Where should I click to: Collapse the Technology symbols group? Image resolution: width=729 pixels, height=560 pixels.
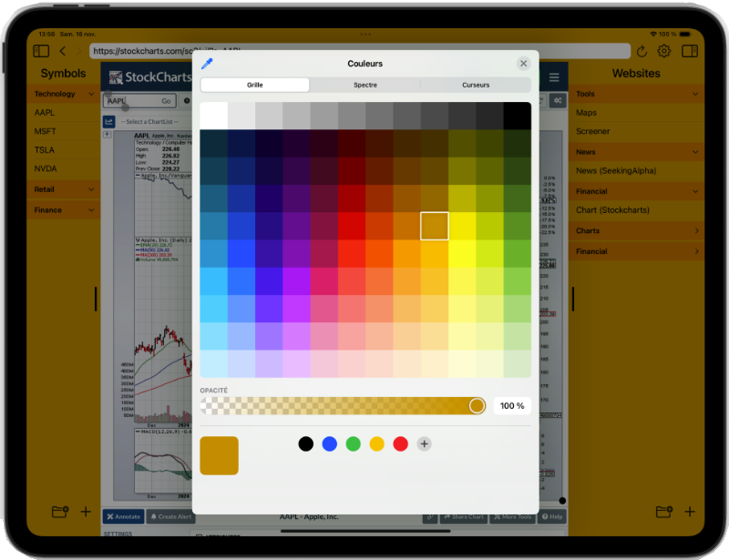click(92, 94)
